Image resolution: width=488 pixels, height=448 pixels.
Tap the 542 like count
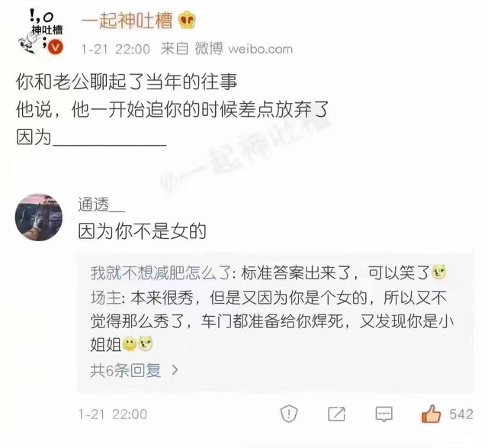[461, 414]
